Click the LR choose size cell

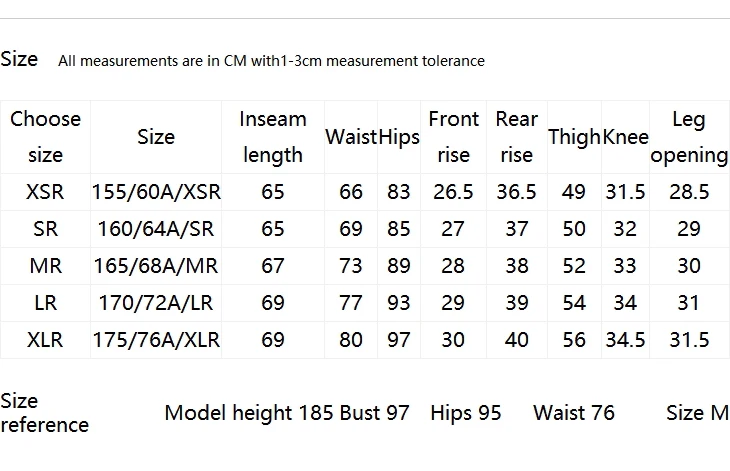[x=45, y=303]
